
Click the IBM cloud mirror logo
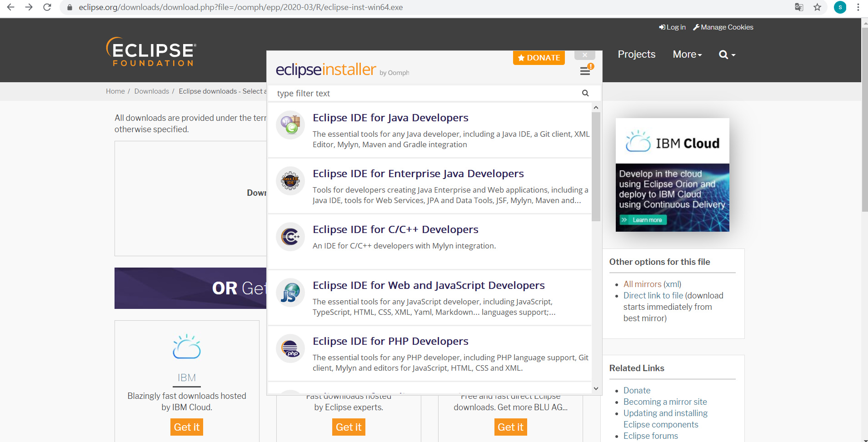tap(187, 347)
